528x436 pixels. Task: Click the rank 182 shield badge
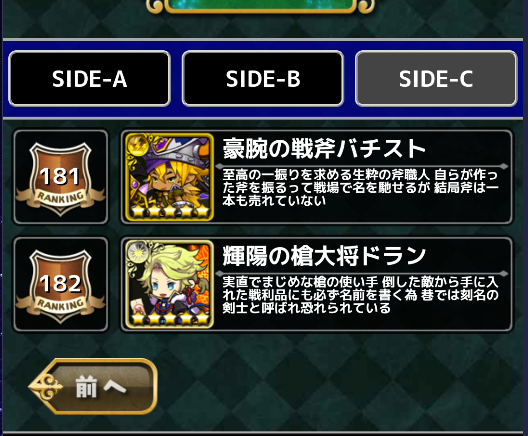61,285
